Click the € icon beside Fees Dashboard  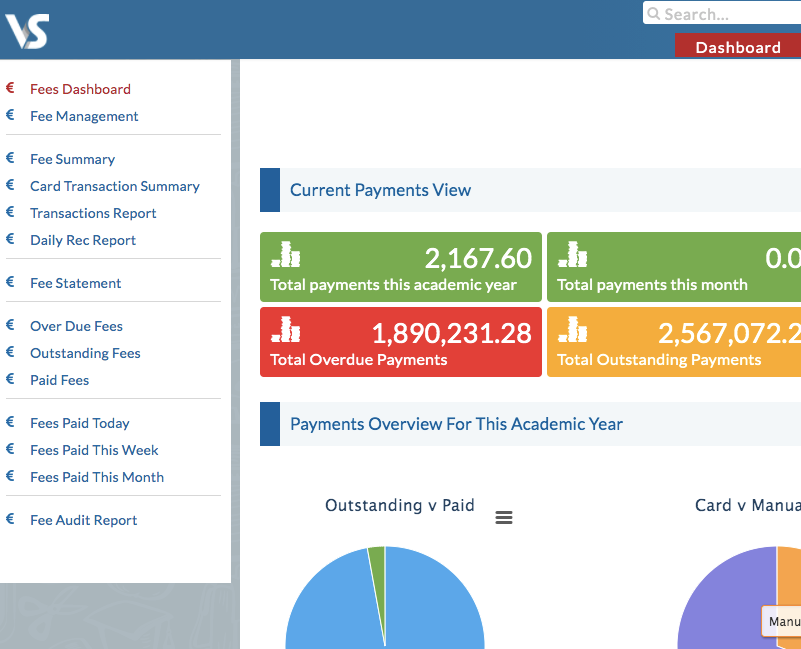click(x=9, y=89)
